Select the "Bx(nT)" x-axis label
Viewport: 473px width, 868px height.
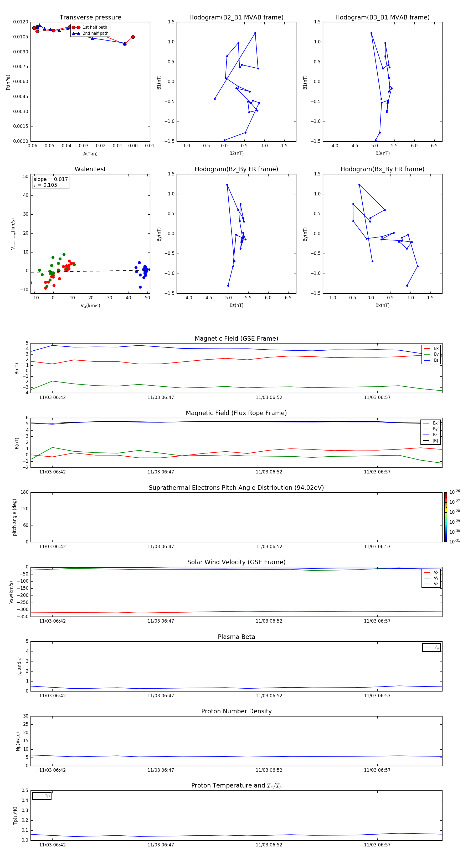point(382,305)
